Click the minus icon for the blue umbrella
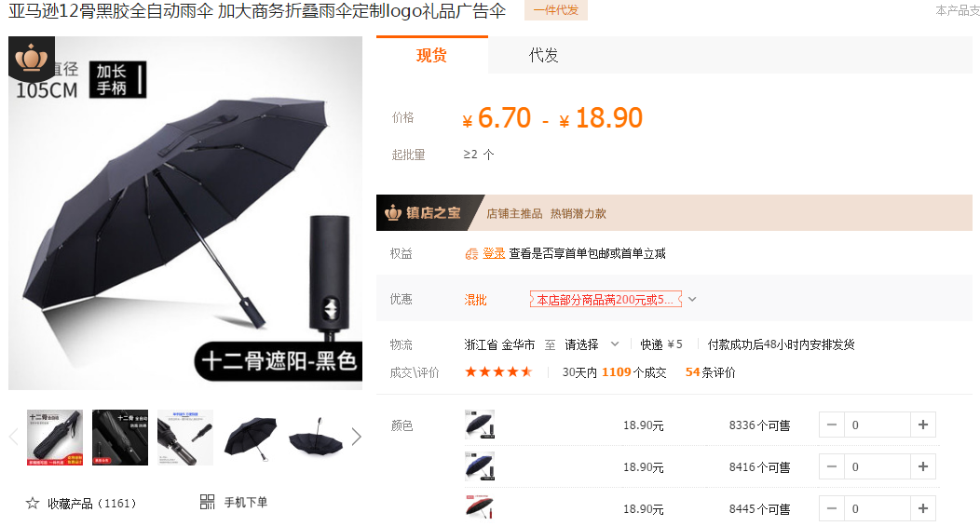Image resolution: width=980 pixels, height=526 pixels. (831, 466)
